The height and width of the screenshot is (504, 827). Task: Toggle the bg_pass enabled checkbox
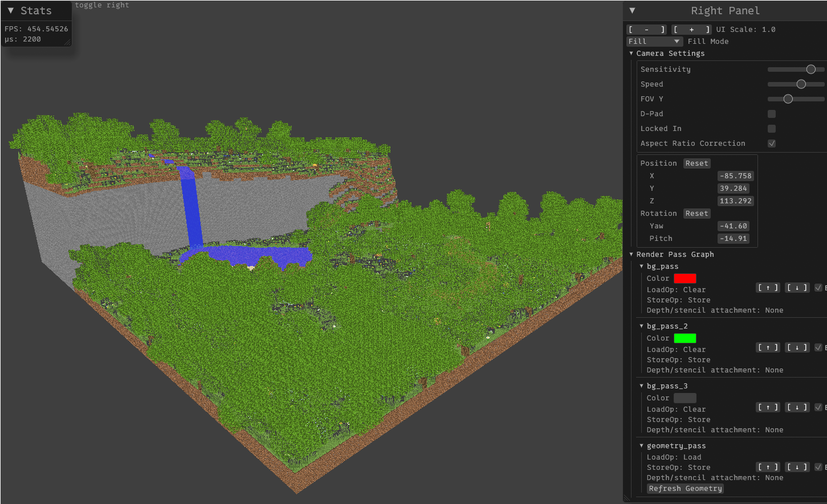tap(818, 288)
